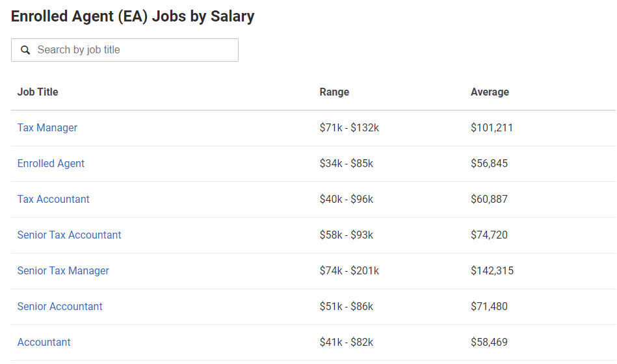Open the Tax Accountant job link
The width and height of the screenshot is (617, 364).
(x=53, y=199)
